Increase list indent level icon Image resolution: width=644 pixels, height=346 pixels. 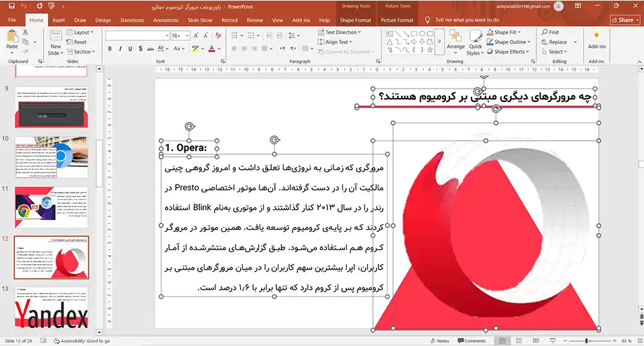point(279,36)
